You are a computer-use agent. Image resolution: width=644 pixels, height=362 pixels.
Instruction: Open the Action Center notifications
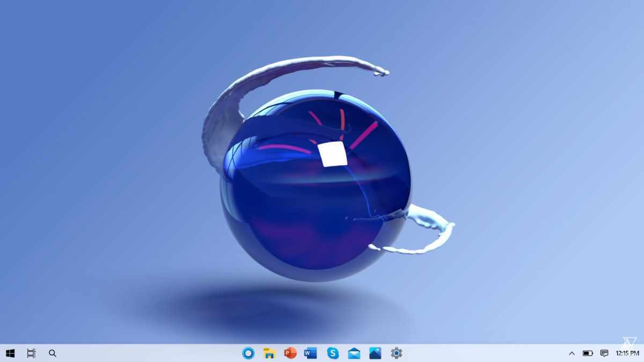(604, 353)
